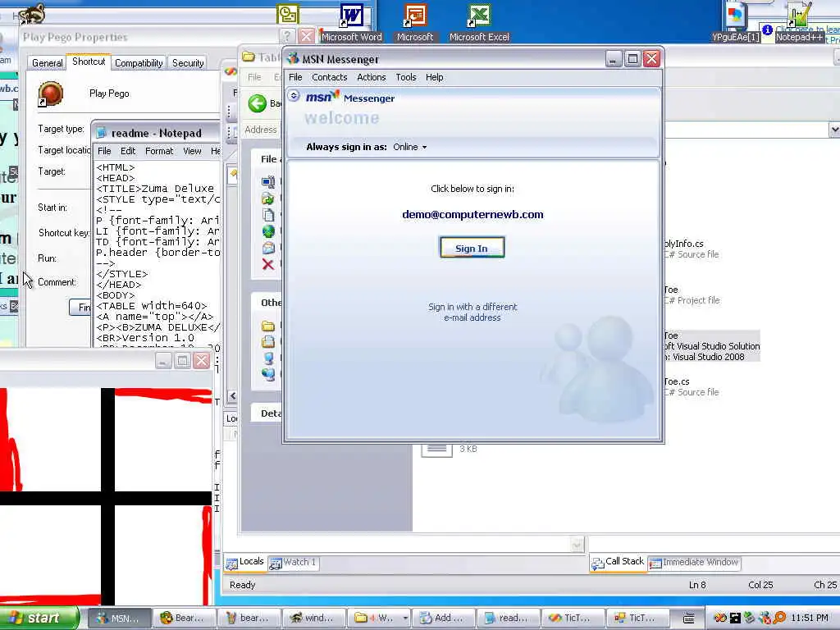Switch to General tab in Play Pego Properties
The height and width of the screenshot is (630, 840).
tap(47, 62)
